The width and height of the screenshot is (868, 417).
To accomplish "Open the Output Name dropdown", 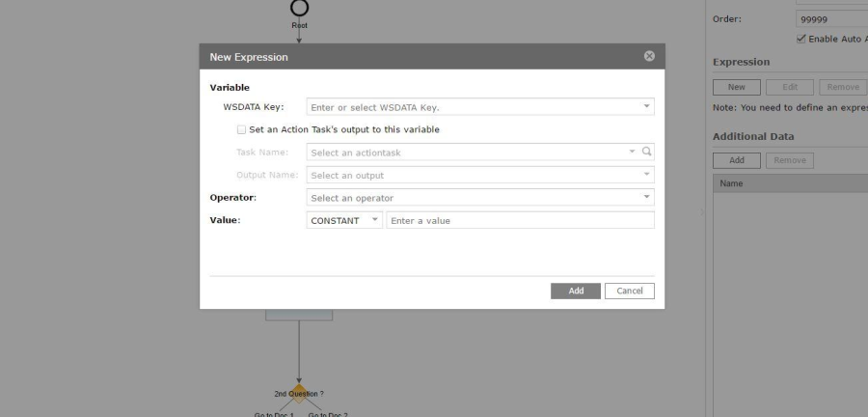I will click(479, 175).
